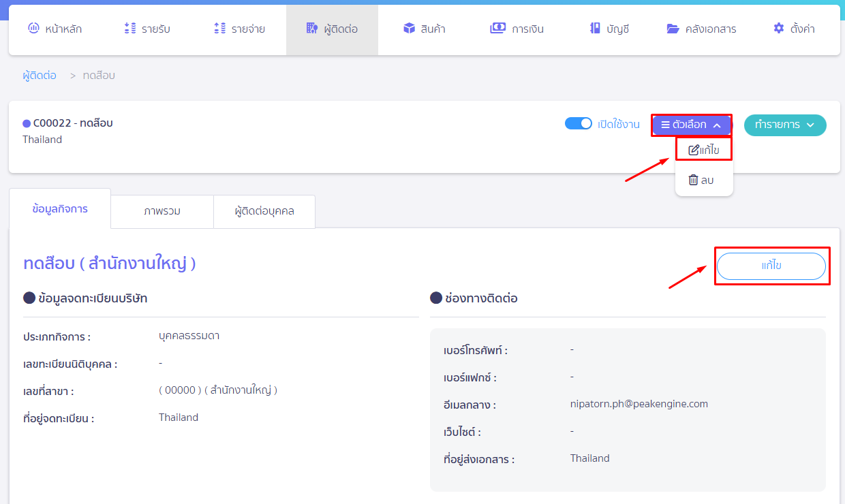Open settings via the gear icon
Image resolution: width=845 pixels, height=504 pixels.
(x=779, y=29)
